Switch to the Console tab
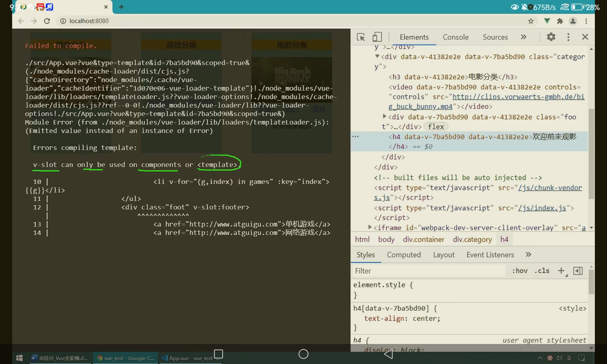The width and height of the screenshot is (607, 364). point(455,37)
